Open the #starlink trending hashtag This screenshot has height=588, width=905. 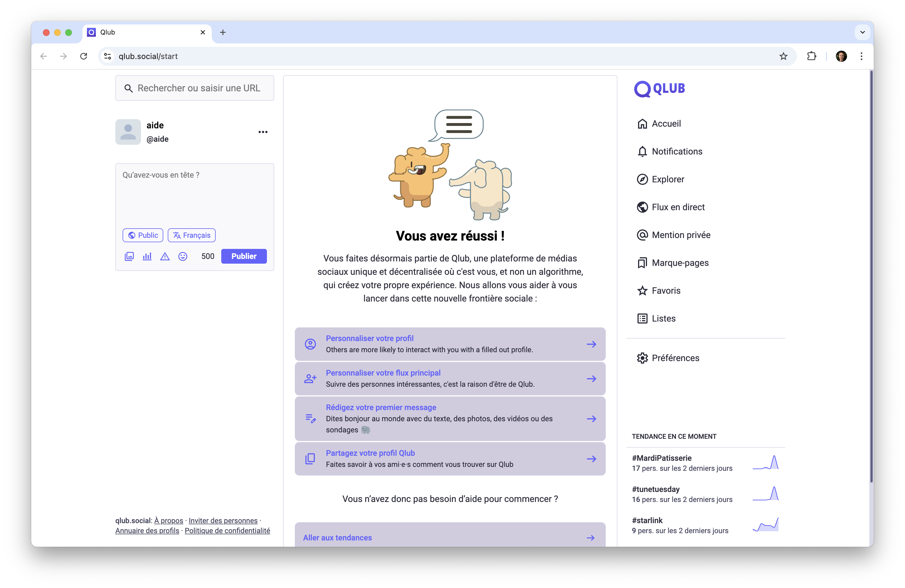[647, 521]
